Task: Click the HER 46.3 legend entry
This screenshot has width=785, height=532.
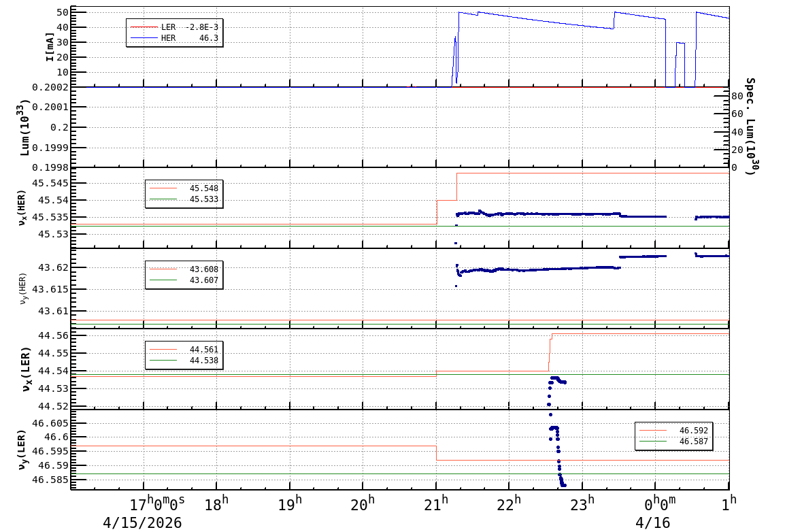Action: (174, 38)
